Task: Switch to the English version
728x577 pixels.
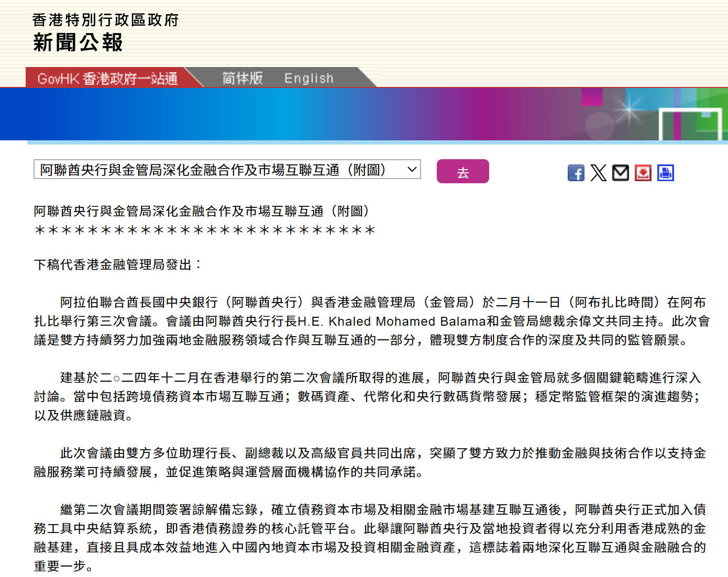Action: tap(308, 79)
